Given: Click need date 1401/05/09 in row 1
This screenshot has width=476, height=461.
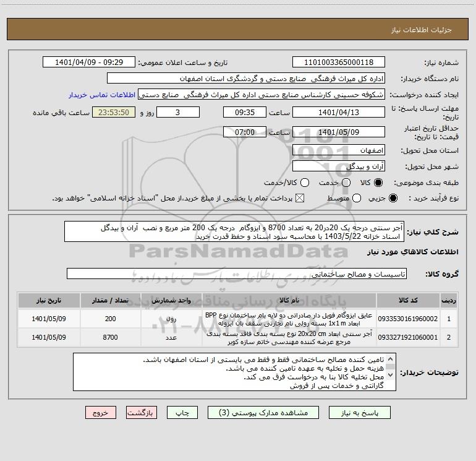Looking at the screenshot, I should click(x=49, y=319).
